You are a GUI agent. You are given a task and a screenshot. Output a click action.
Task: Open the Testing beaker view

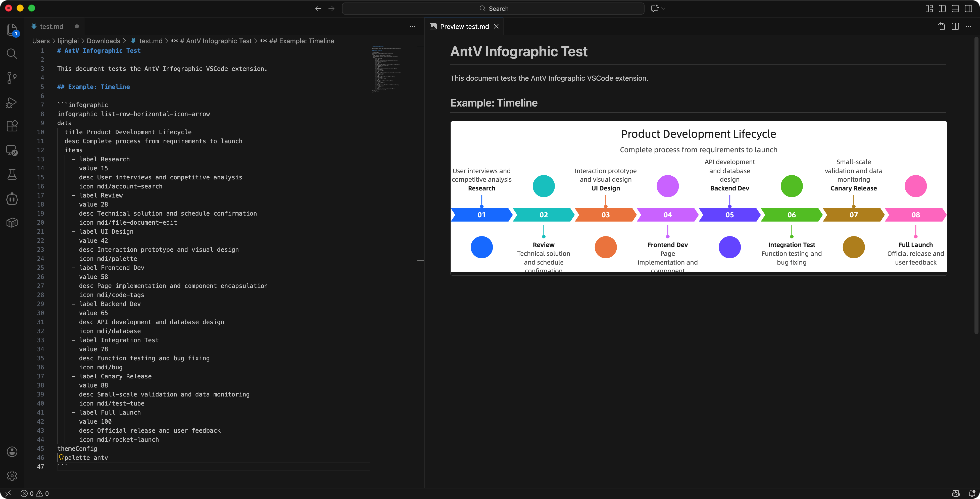[12, 174]
